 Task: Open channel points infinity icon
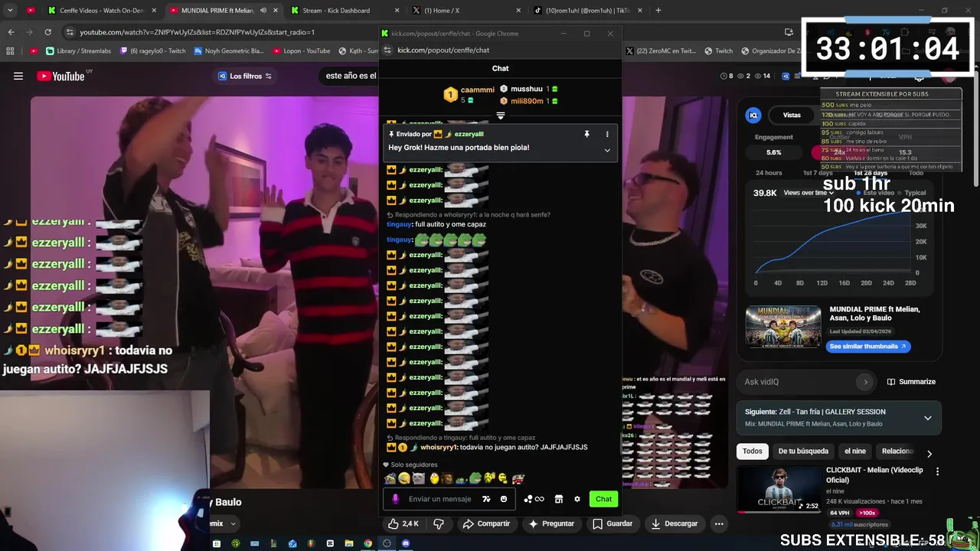coord(534,499)
